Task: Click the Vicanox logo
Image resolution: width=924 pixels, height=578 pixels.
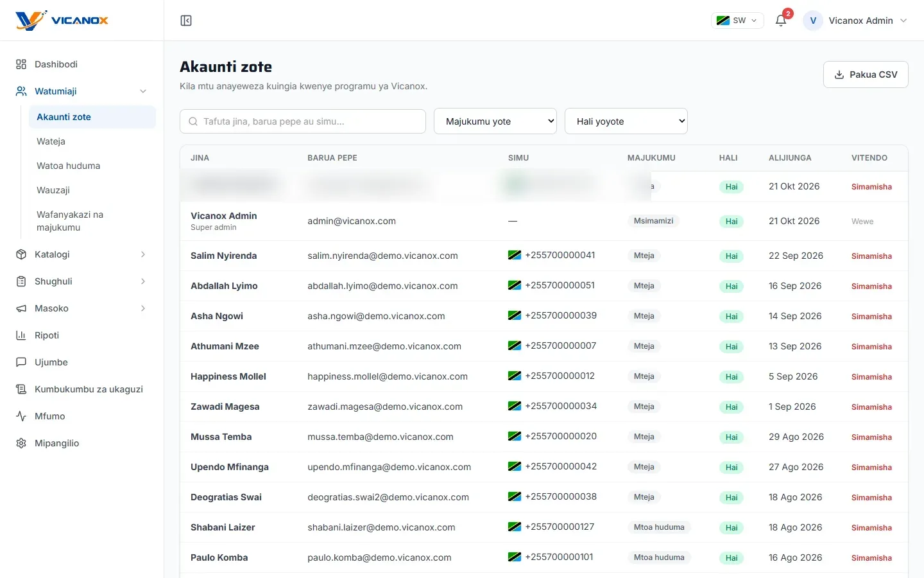Action: [x=62, y=21]
